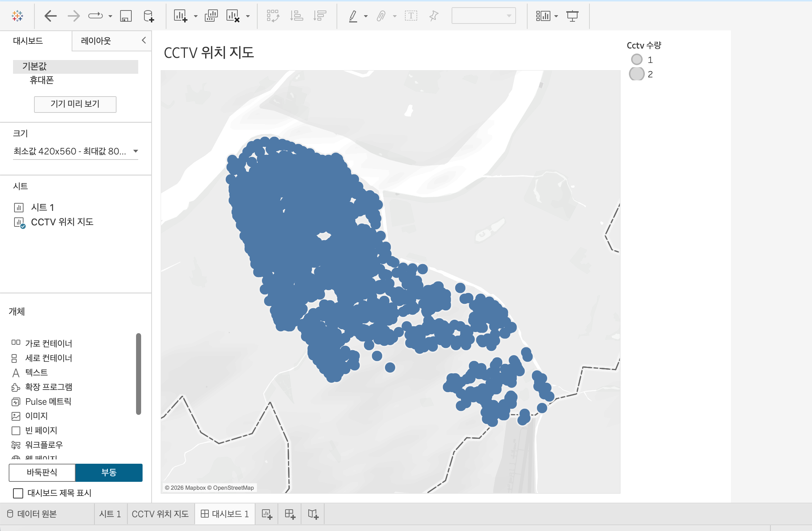Select 부동 floating layout toggle

point(109,472)
